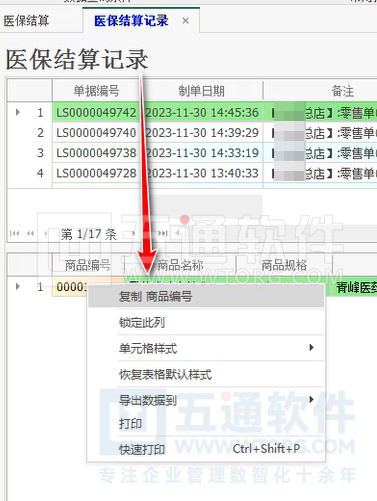Click row indicator arrow in product grid
The width and height of the screenshot is (377, 501).
click(18, 286)
